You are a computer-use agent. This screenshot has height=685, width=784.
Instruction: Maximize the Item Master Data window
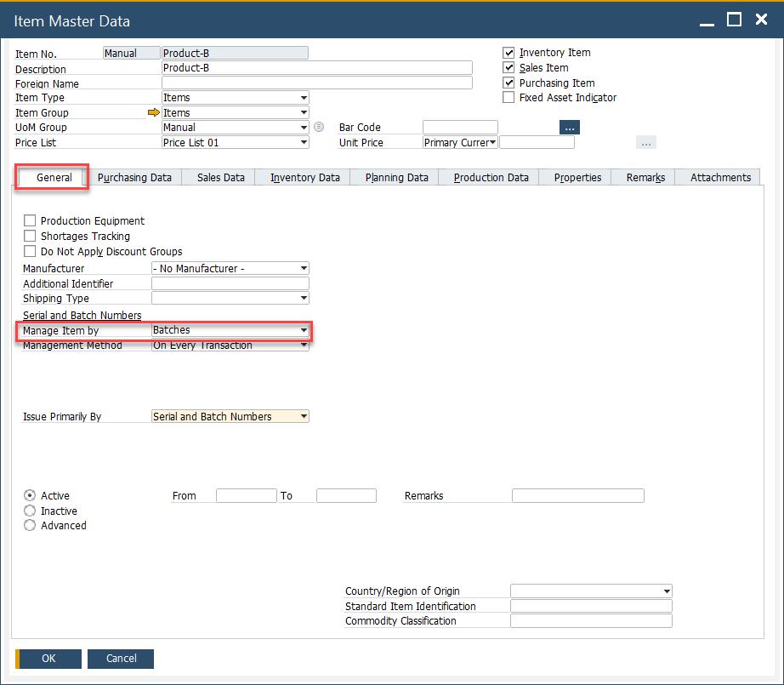click(x=734, y=19)
